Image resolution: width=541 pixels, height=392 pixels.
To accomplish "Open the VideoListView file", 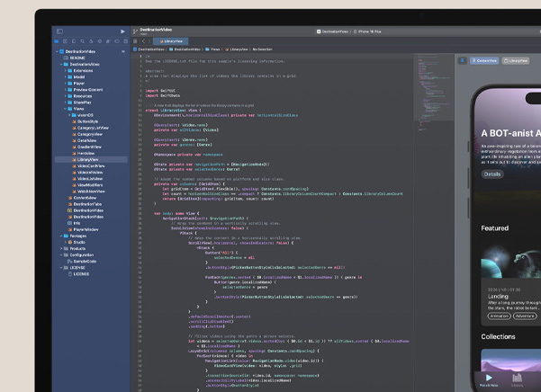I will pyautogui.click(x=87, y=179).
